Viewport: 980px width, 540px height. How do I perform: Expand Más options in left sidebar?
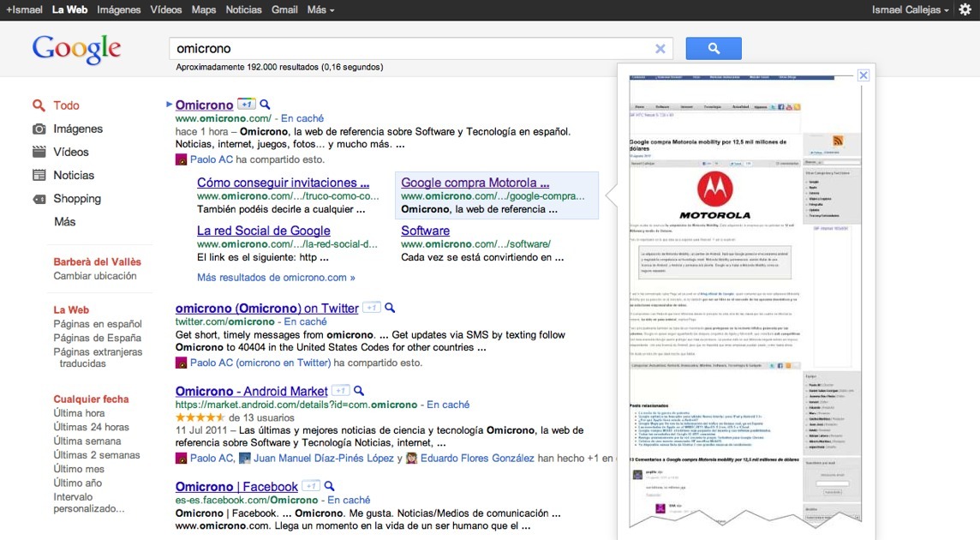pos(64,221)
